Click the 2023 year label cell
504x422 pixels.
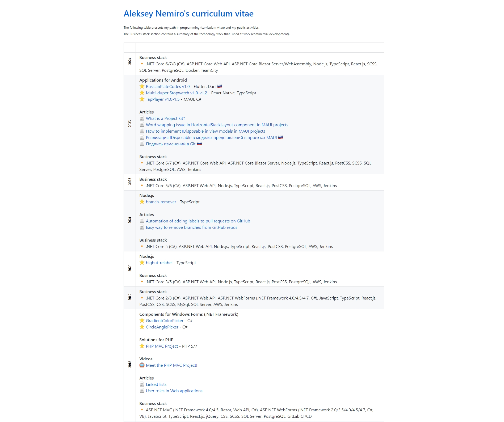coord(130,124)
